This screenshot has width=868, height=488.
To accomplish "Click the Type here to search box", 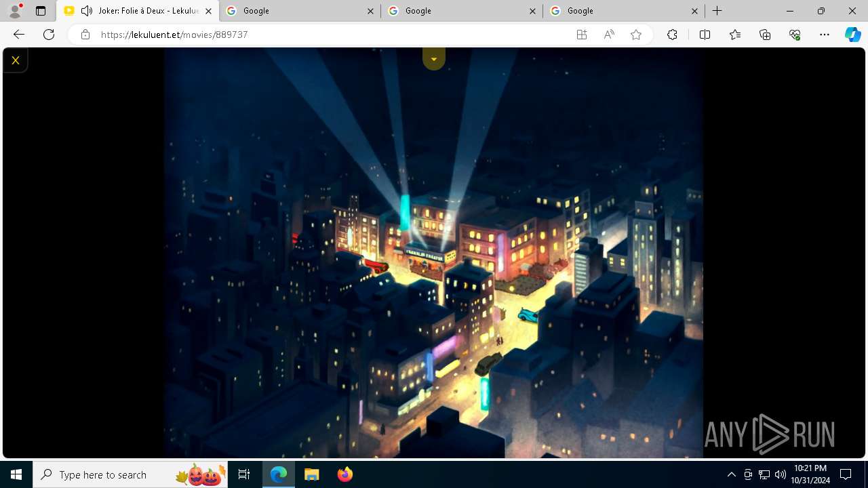I will 130,474.
